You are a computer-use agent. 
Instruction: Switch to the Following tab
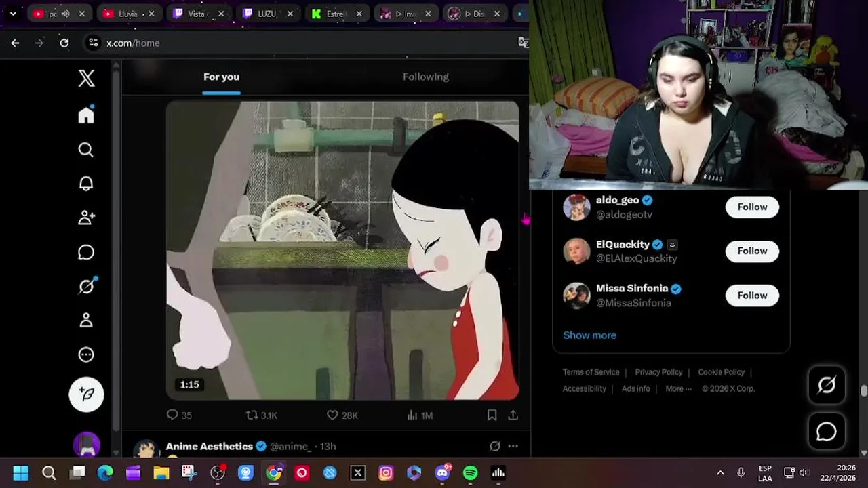click(x=426, y=77)
